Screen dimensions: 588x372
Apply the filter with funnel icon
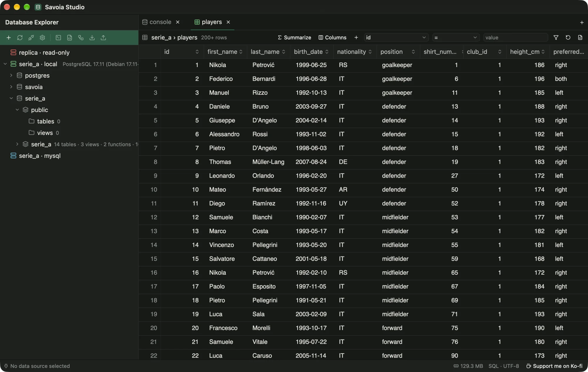(556, 38)
